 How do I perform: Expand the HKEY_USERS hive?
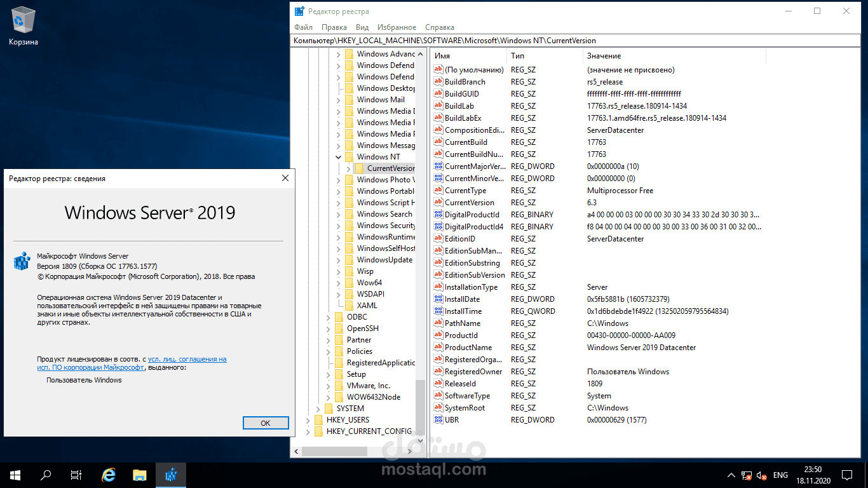point(308,419)
